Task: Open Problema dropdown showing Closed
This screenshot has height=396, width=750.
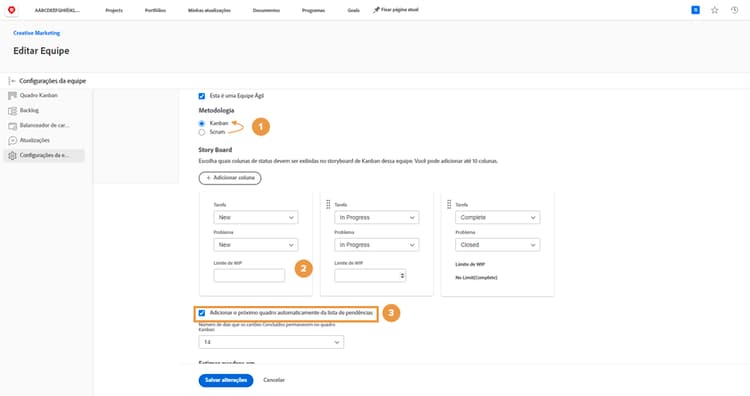Action: point(498,244)
